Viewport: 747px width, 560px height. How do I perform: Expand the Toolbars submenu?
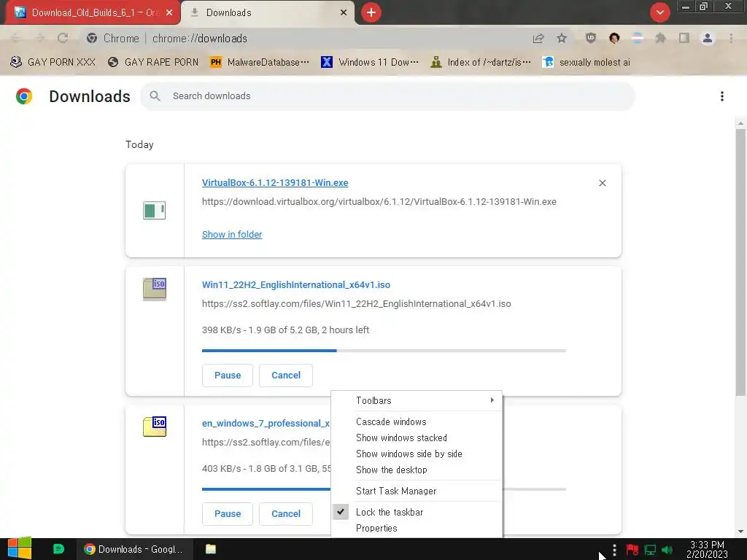pos(417,400)
